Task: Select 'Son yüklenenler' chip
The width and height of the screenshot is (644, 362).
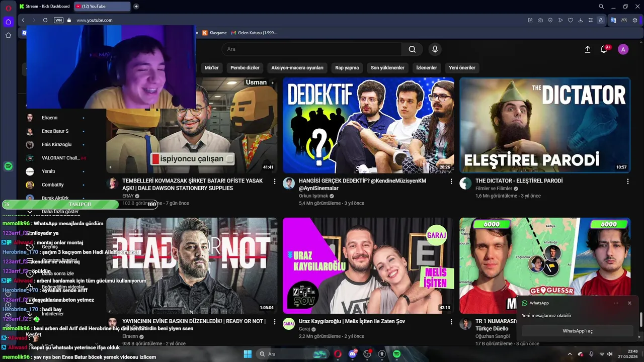Action: [x=387, y=67]
